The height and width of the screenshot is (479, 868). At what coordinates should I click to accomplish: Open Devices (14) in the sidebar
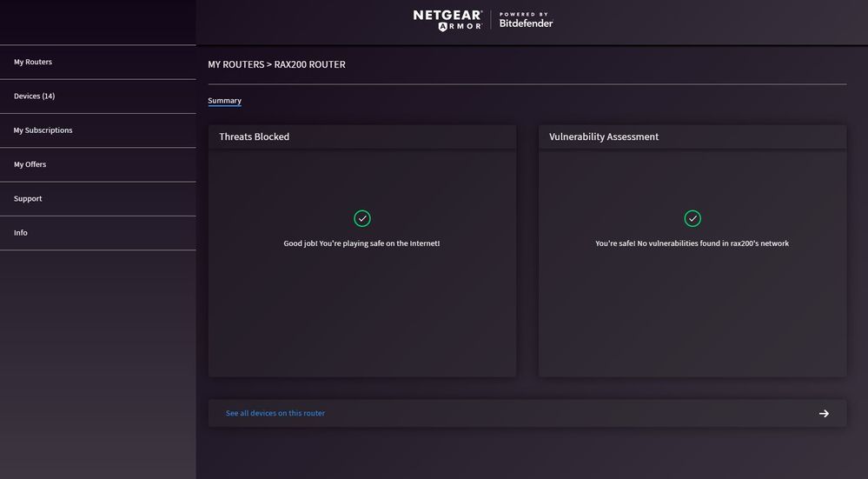pos(34,96)
